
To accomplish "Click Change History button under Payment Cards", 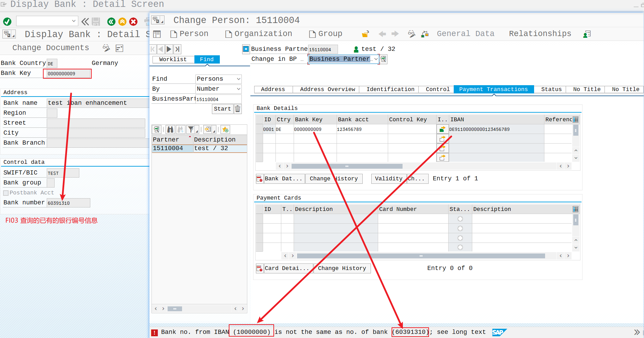I will click(342, 269).
